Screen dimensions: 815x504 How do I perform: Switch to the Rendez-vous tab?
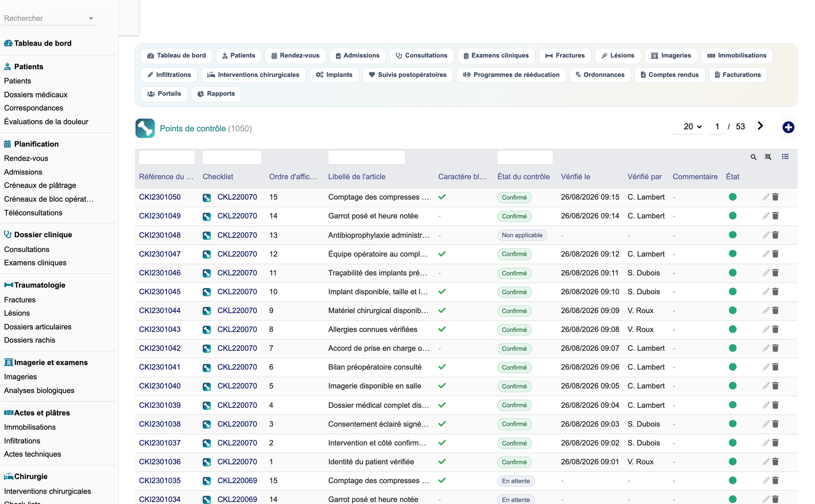click(295, 56)
